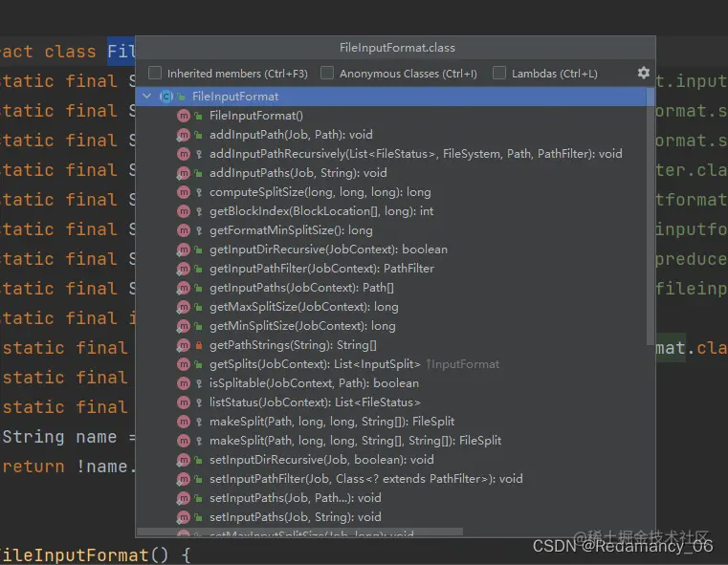The image size is (728, 565).
Task: Click method icon next to computeSplitSize
Action: pos(184,192)
